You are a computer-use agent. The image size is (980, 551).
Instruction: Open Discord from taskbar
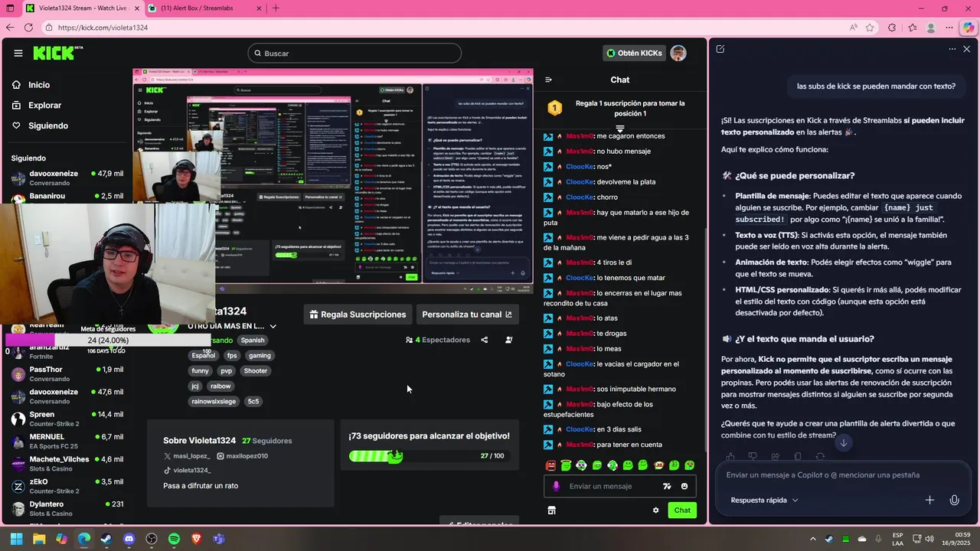pyautogui.click(x=129, y=539)
